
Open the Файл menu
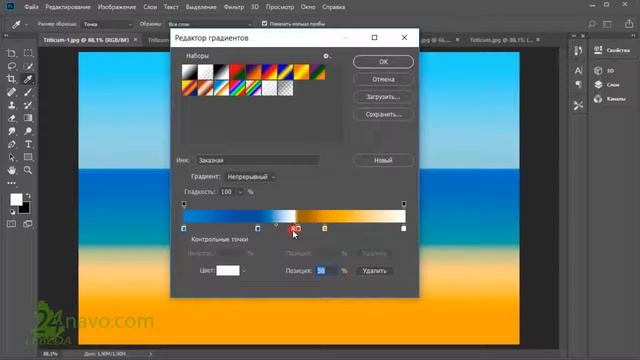pos(31,7)
